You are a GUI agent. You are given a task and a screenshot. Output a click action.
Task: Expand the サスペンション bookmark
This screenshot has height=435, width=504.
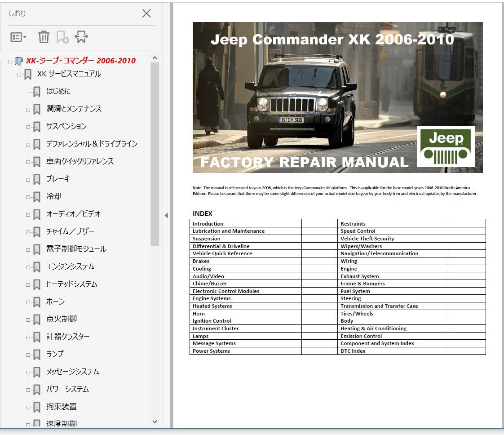point(28,127)
